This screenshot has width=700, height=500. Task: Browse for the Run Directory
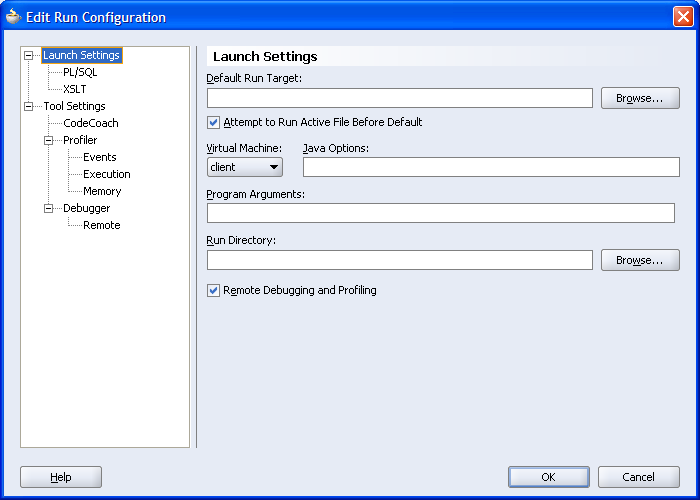pos(640,260)
